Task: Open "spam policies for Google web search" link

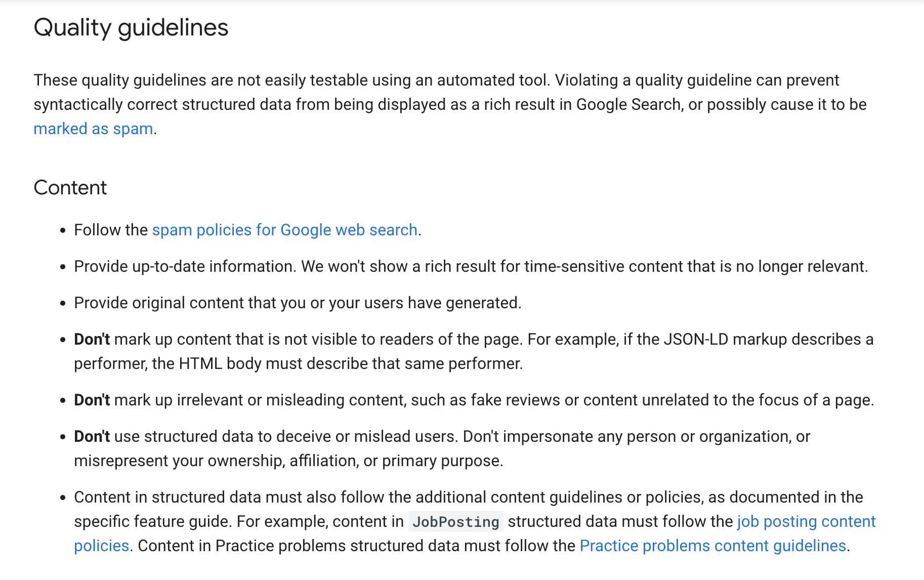Action: pos(285,230)
